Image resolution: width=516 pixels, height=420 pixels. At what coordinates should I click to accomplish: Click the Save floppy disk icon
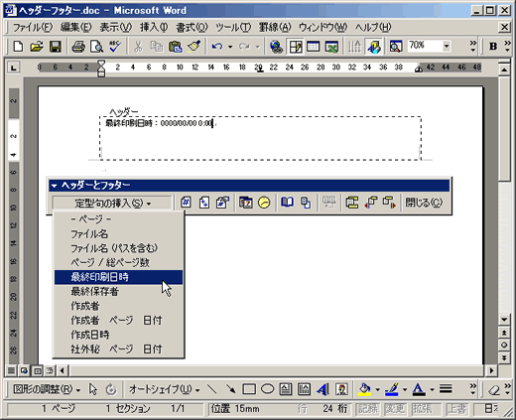point(56,47)
